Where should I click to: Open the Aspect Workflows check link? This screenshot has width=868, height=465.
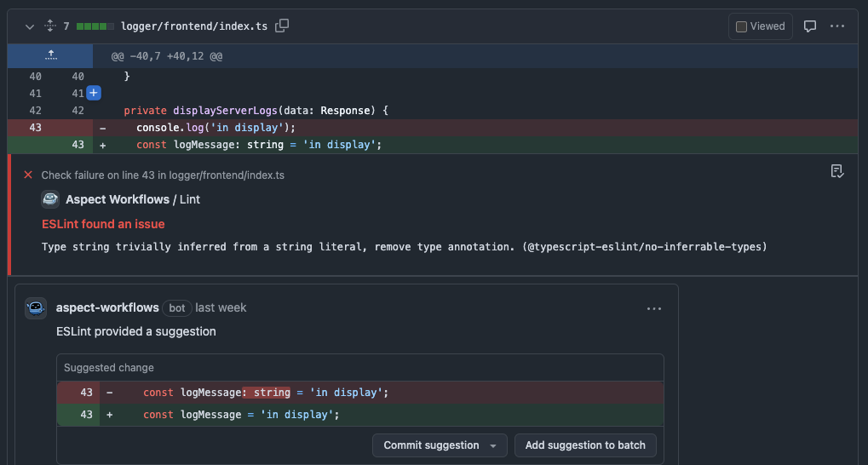point(118,199)
